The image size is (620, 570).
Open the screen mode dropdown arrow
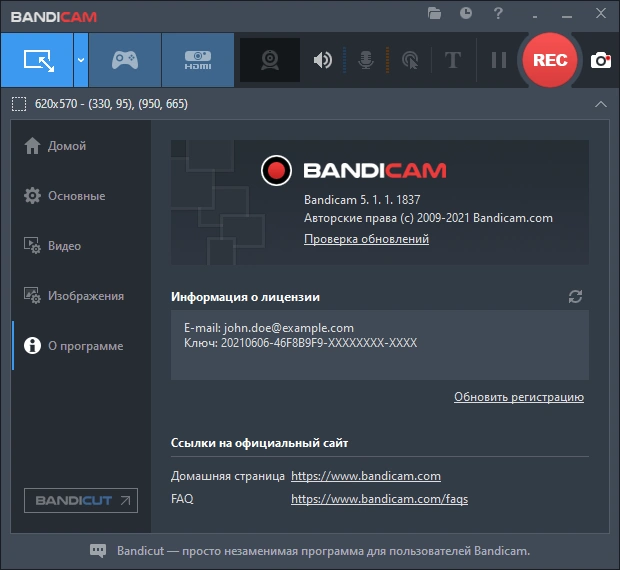tap(81, 60)
